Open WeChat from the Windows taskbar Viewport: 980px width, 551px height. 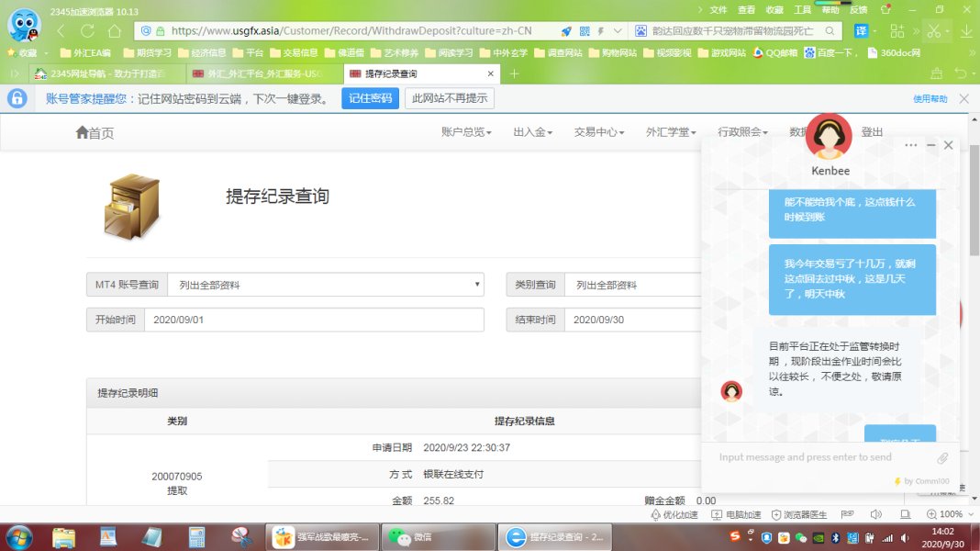tap(410, 536)
